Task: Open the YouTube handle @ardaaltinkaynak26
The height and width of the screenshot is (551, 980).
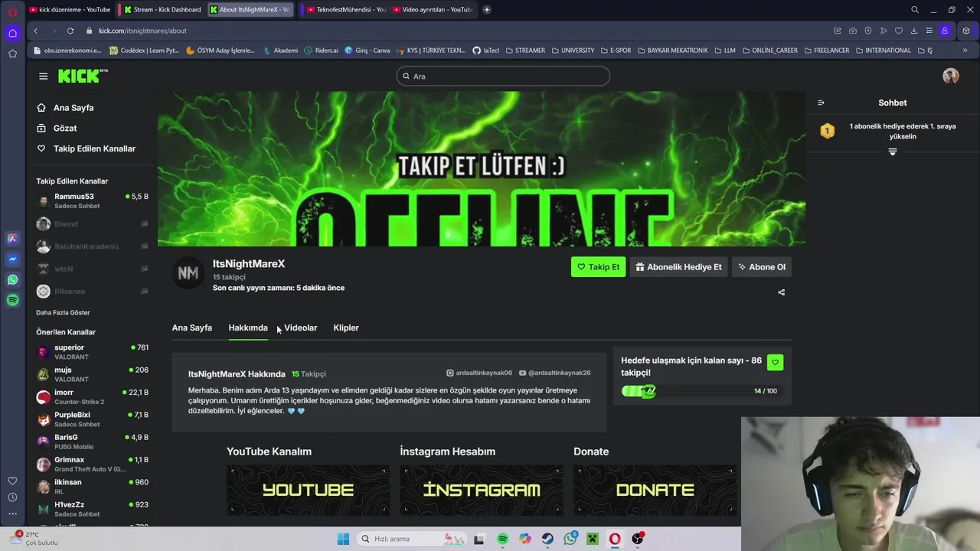Action: pos(554,373)
